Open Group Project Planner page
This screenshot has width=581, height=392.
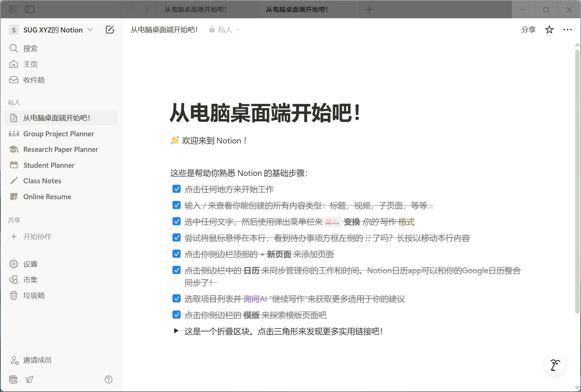coord(59,134)
